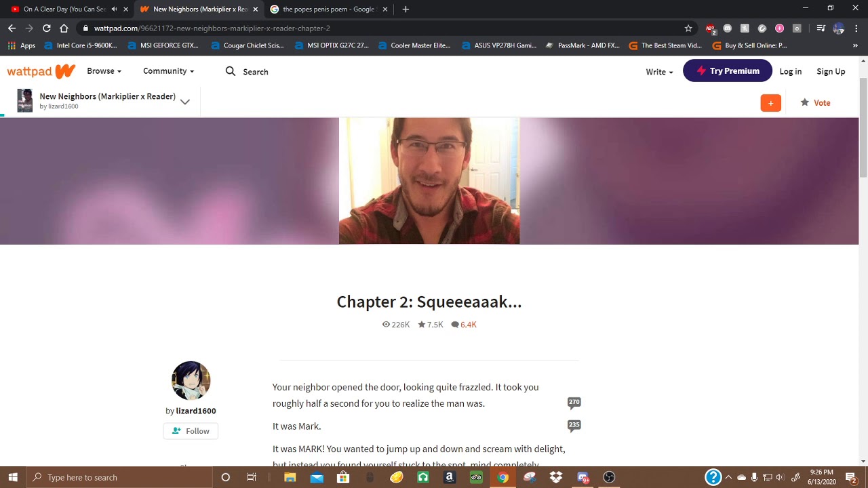Click the Wattpad search magnifier icon
This screenshot has height=488, width=868.
231,71
